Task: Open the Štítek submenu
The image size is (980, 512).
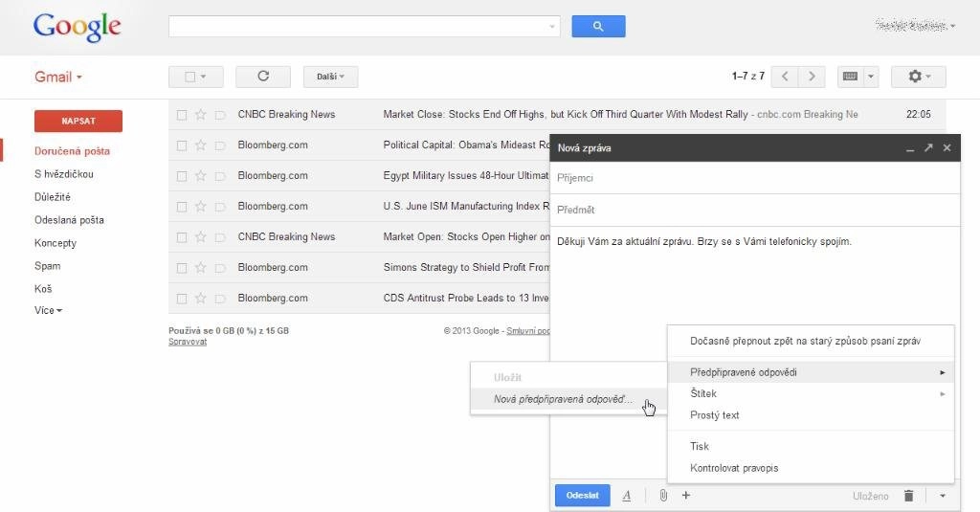Action: [812, 394]
